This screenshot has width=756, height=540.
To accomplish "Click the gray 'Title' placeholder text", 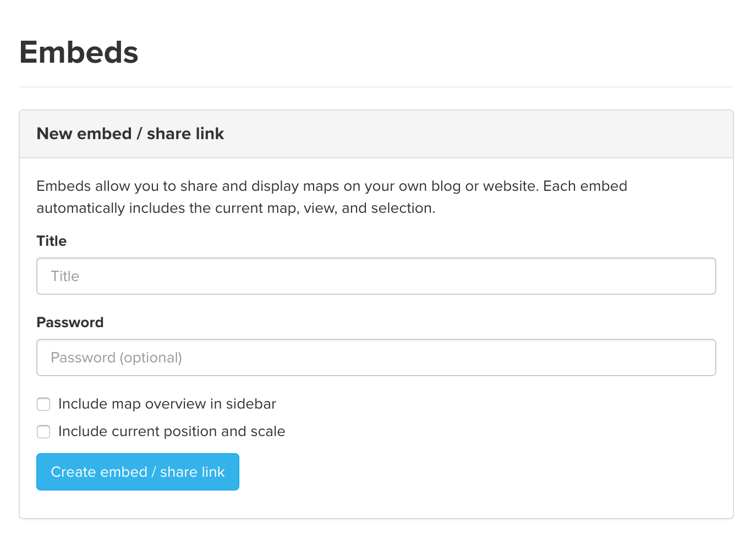I will [65, 276].
